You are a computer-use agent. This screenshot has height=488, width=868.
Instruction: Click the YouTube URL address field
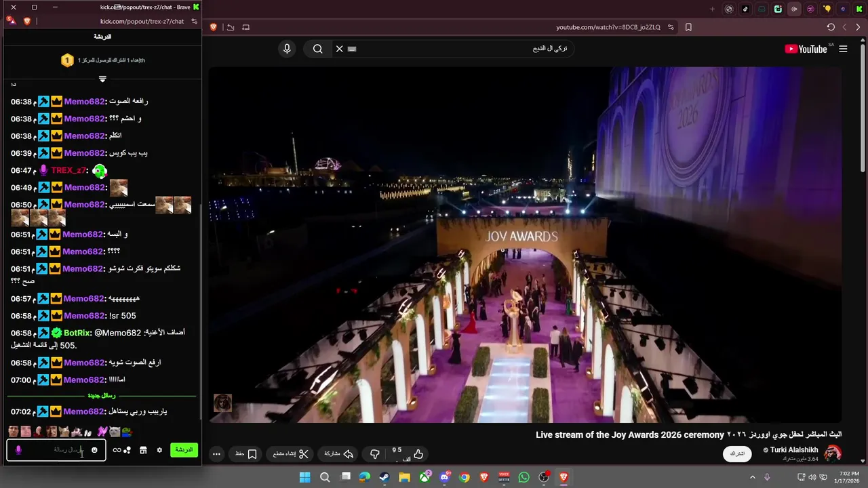(x=608, y=27)
